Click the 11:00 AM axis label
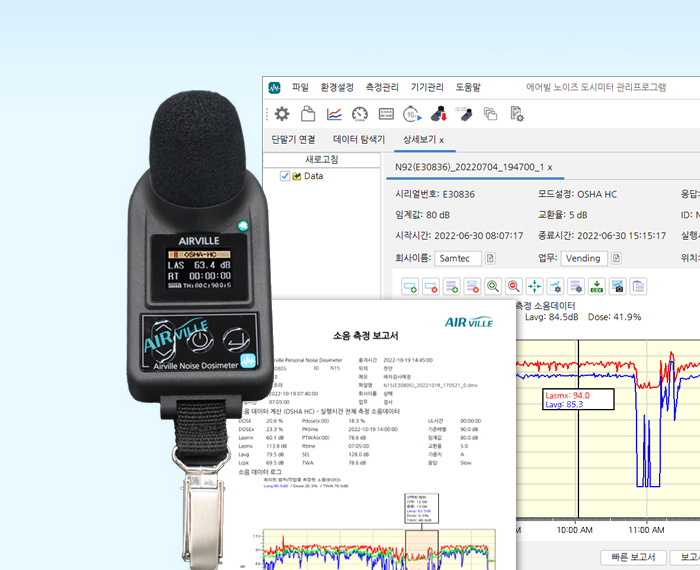The image size is (700, 570). (646, 530)
